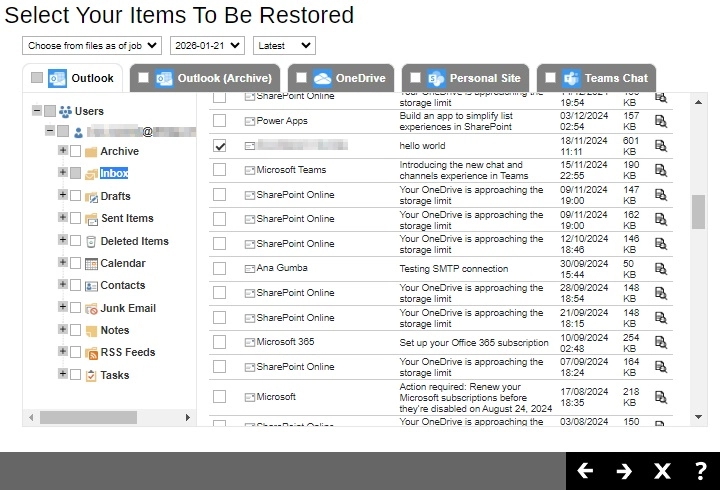Viewport: 720px width, 490px height.
Task: Preview the 17/08/2024 Microsoft email
Action: (661, 397)
